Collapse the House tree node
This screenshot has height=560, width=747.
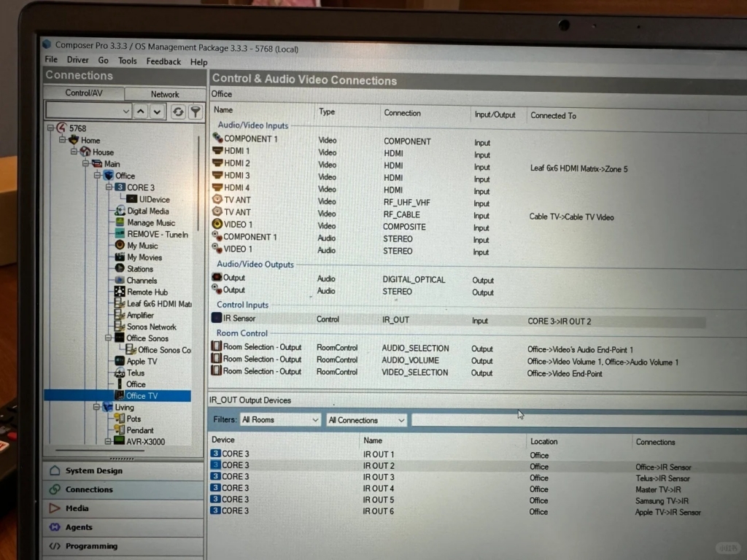74,152
